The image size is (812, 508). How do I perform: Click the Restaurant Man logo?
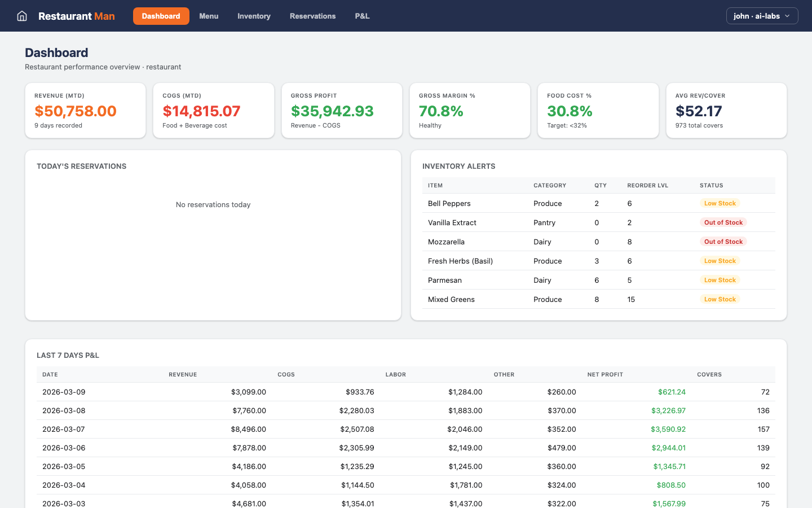[77, 16]
